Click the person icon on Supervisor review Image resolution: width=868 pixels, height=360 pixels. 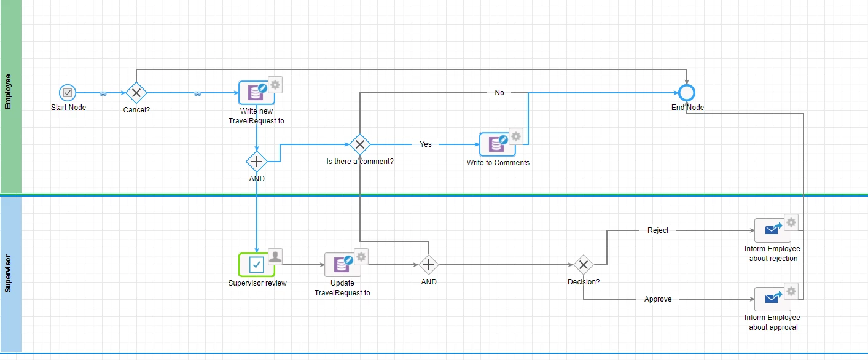[276, 256]
